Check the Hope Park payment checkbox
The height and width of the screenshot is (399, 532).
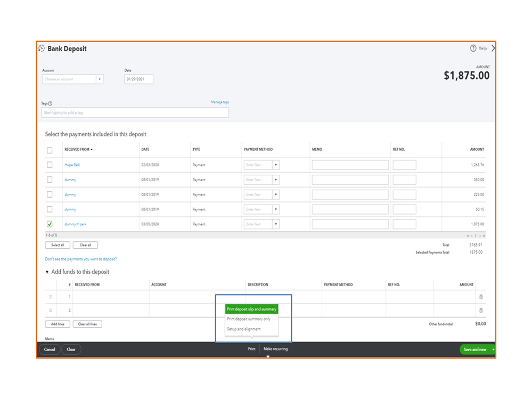point(50,165)
